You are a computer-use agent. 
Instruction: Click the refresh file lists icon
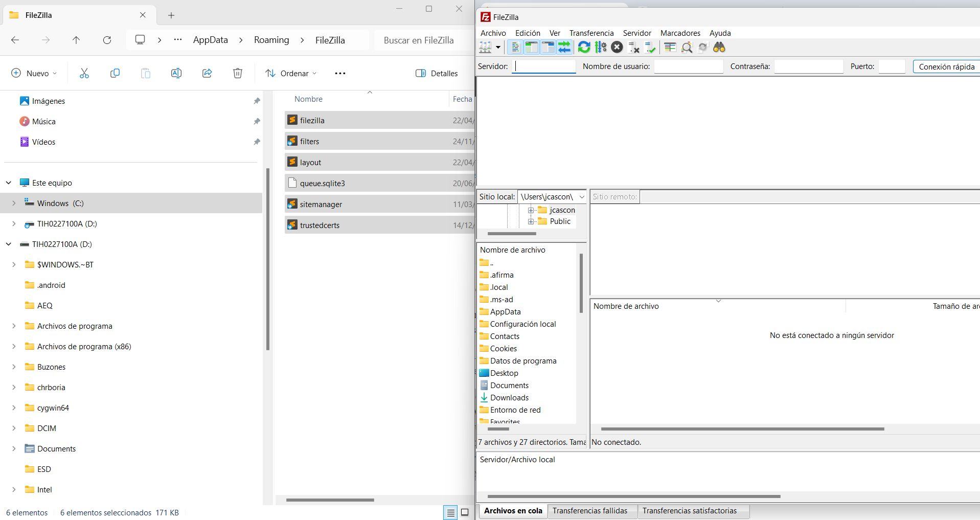point(584,48)
